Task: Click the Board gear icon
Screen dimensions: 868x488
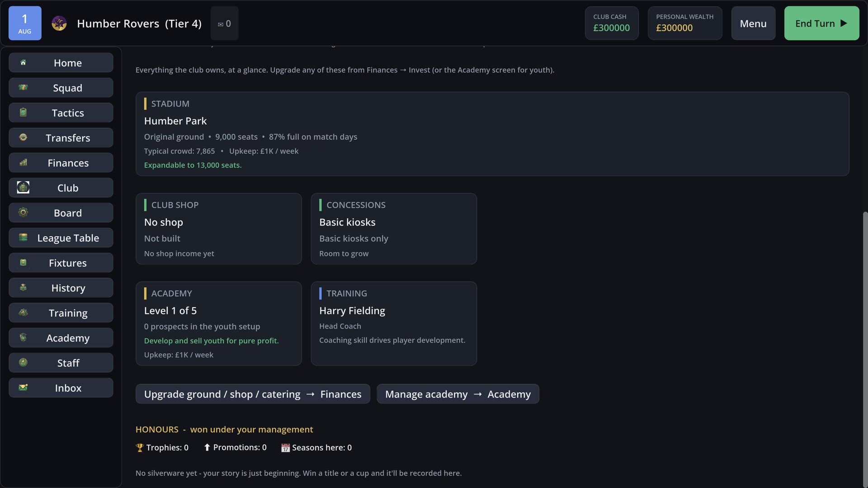Action: point(23,212)
